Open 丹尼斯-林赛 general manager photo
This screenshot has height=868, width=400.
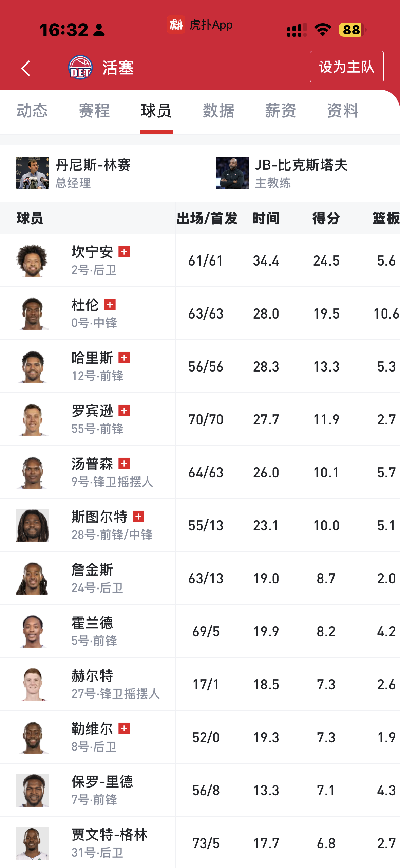tap(33, 173)
